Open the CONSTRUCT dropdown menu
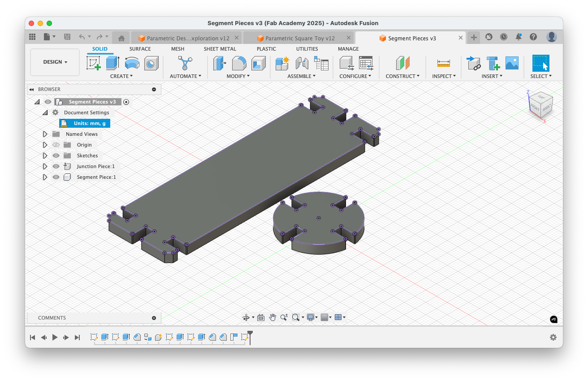This screenshot has height=381, width=588. tap(402, 76)
